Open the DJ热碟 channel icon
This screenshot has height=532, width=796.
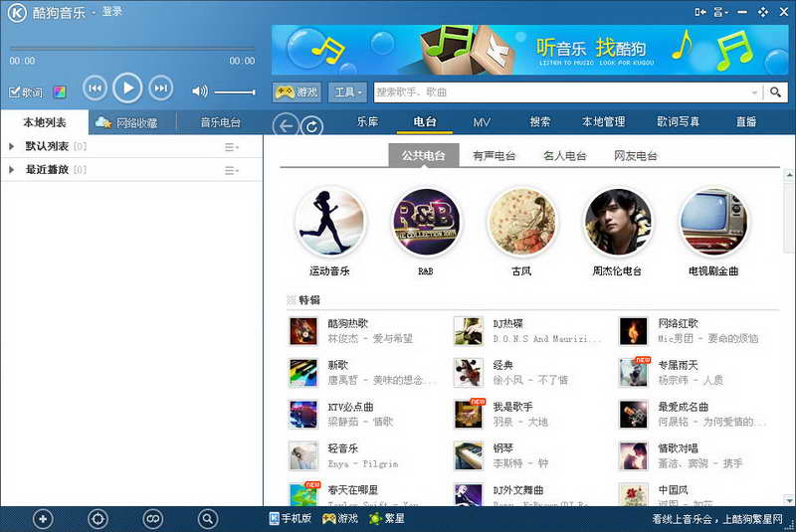[x=468, y=331]
